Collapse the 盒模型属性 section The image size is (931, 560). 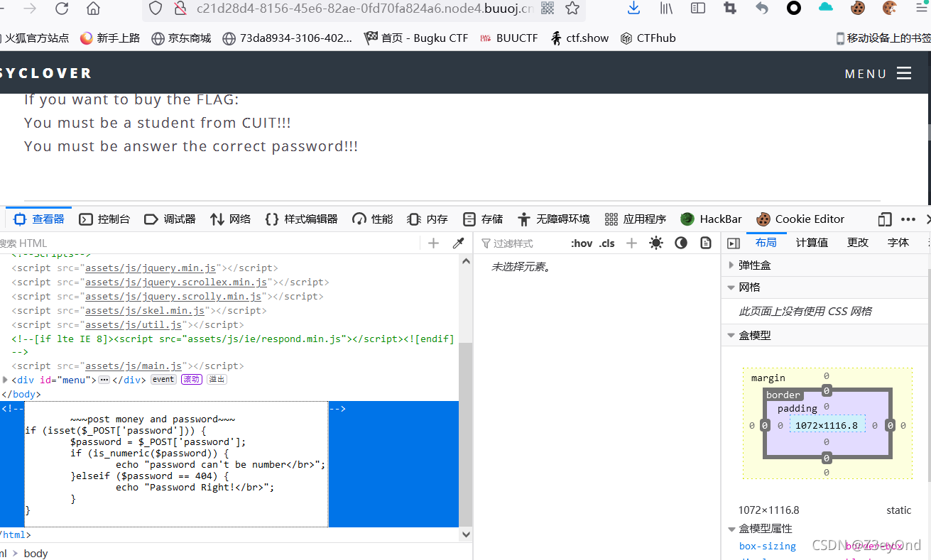732,529
